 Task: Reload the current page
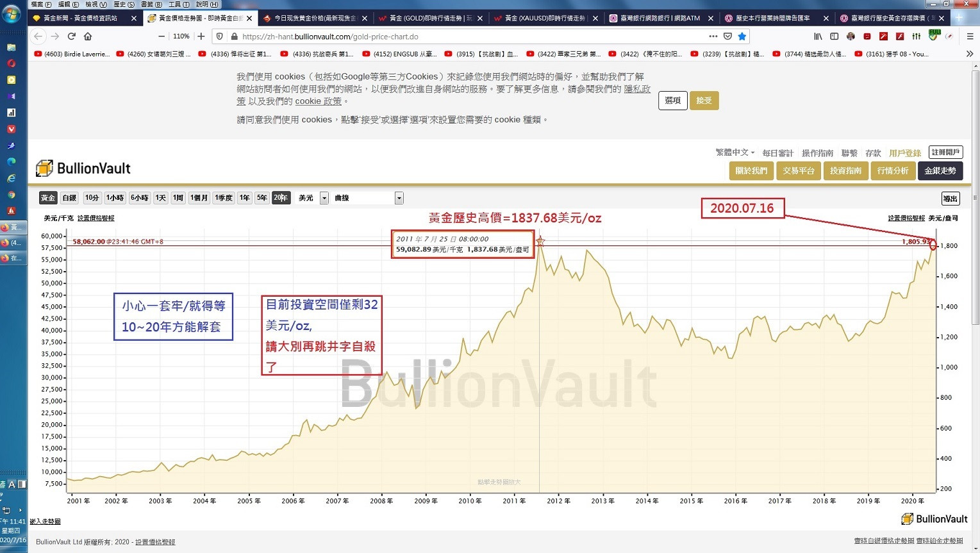72,37
